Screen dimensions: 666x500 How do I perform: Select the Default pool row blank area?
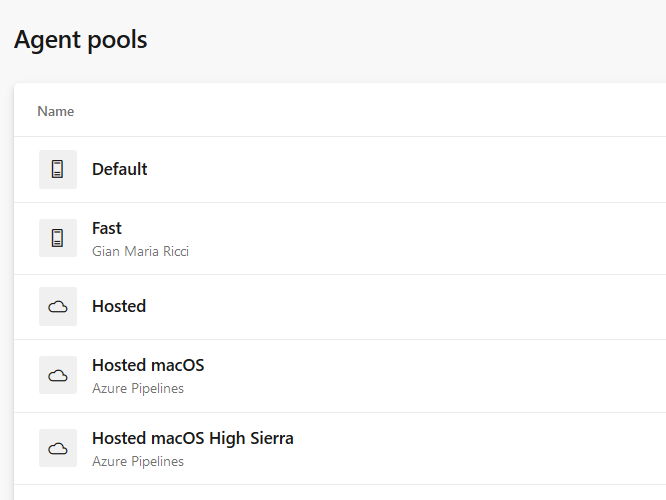click(x=404, y=169)
